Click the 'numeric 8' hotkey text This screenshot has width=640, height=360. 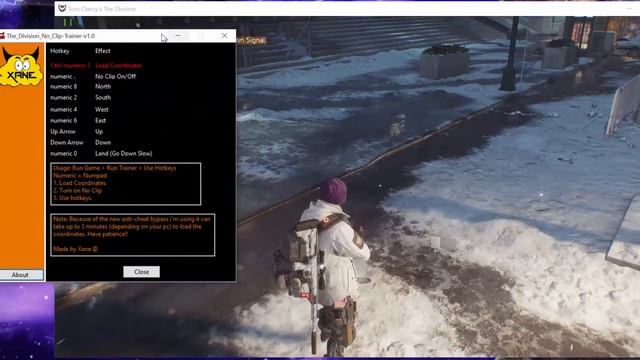click(x=64, y=87)
